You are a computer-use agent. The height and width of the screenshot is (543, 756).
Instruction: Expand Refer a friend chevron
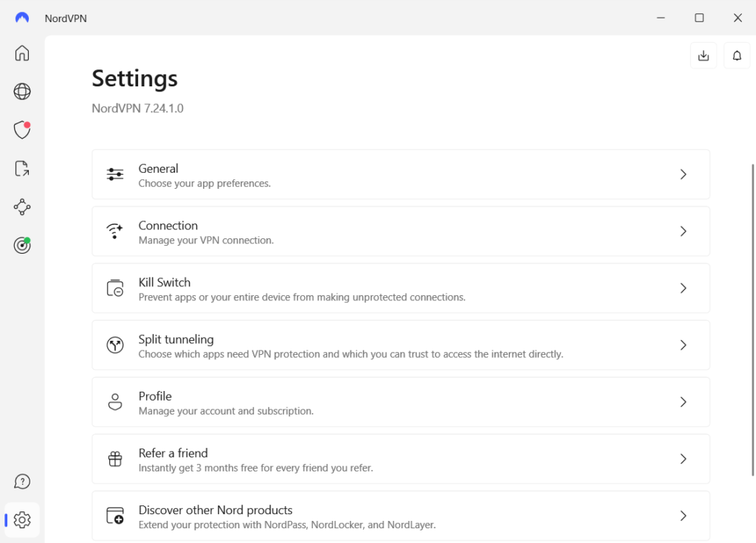click(683, 459)
